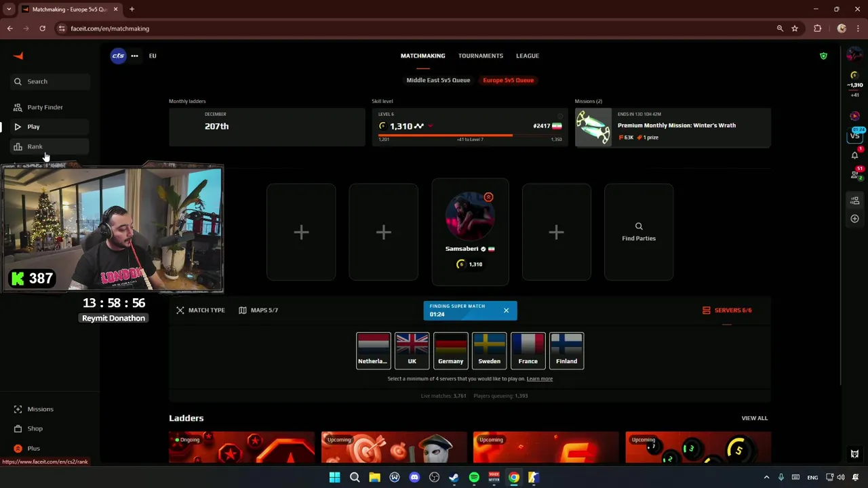This screenshot has height=488, width=868.
Task: Switch to the MATCHMAKING tab
Action: [x=422, y=56]
